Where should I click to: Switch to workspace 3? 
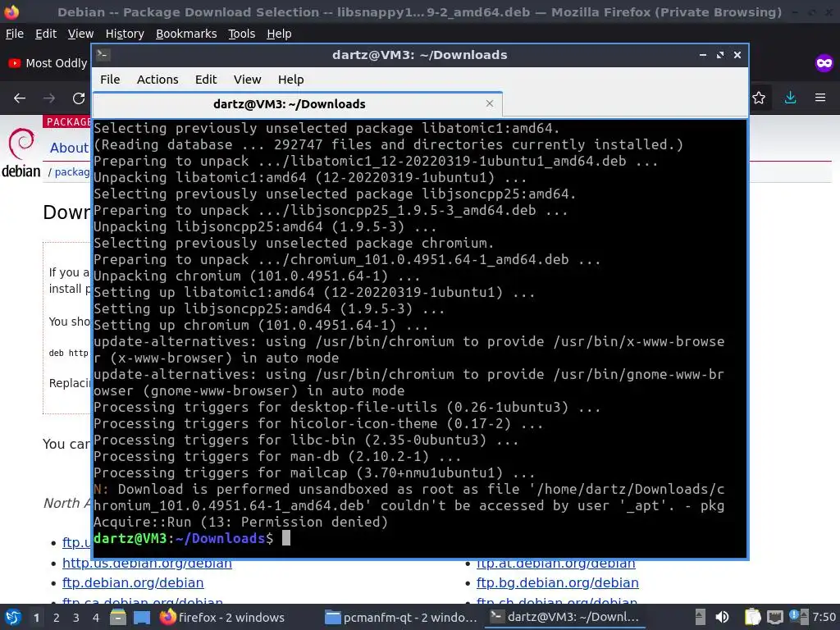coord(76,618)
